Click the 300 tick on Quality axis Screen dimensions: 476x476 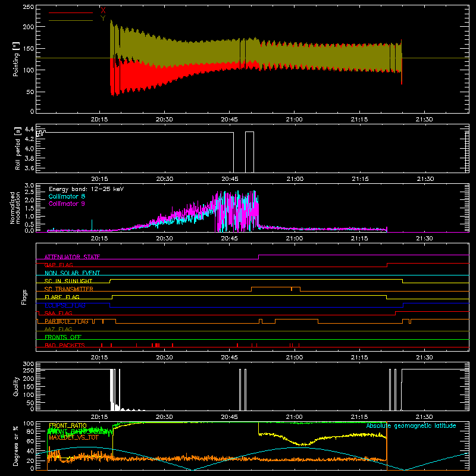coord(29,364)
